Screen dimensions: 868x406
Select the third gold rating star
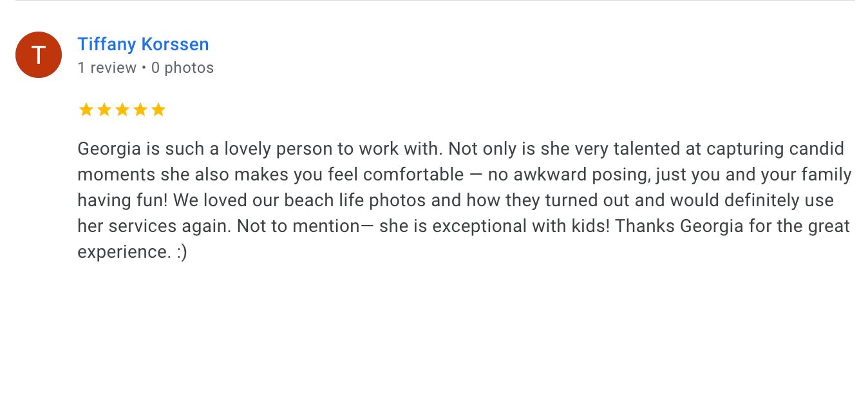pyautogui.click(x=122, y=110)
